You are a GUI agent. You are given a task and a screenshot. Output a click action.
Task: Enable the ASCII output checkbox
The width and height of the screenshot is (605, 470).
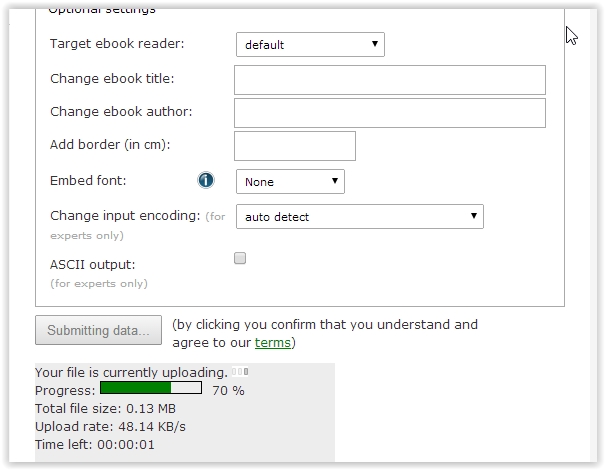pos(240,258)
